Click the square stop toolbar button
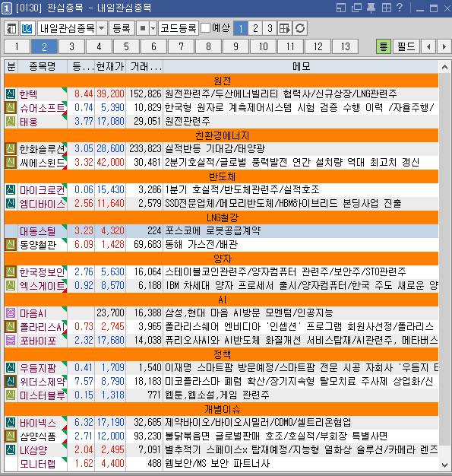Screen dimensions: 452x476 tap(143, 29)
